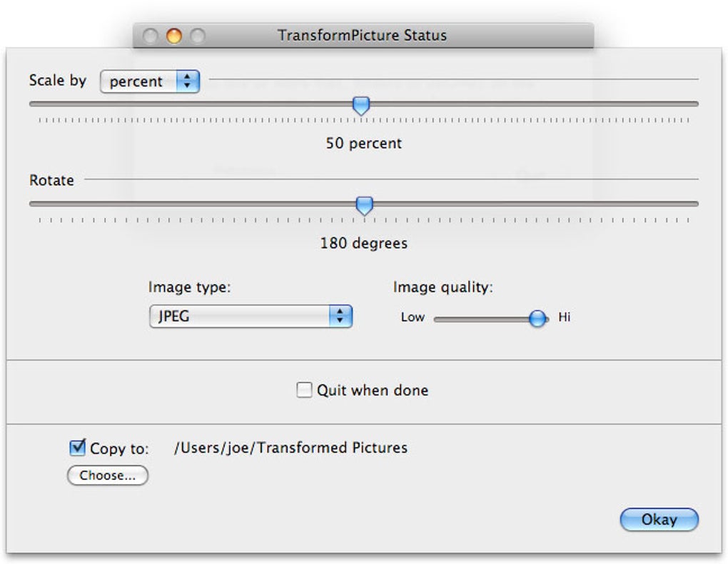
Task: Click the Choose... button
Action: coord(107,475)
